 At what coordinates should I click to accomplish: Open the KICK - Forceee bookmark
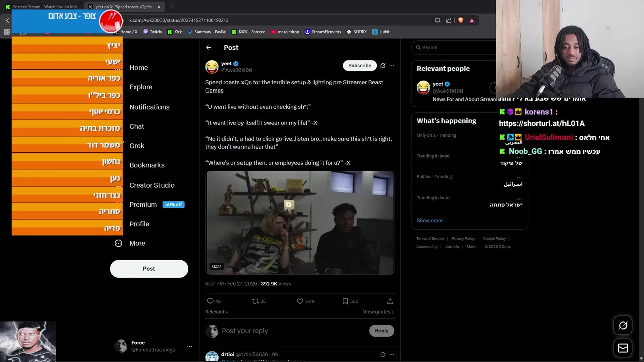[x=248, y=32]
